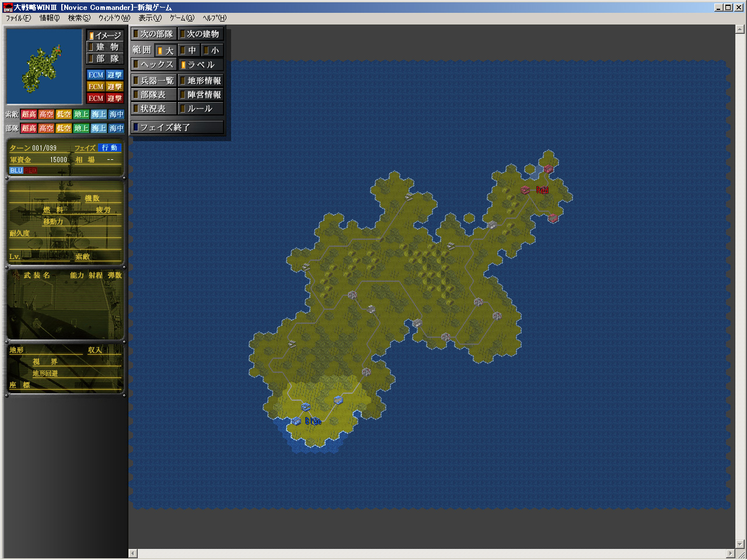Jump to the next unit with 次の部隊

pos(154,34)
